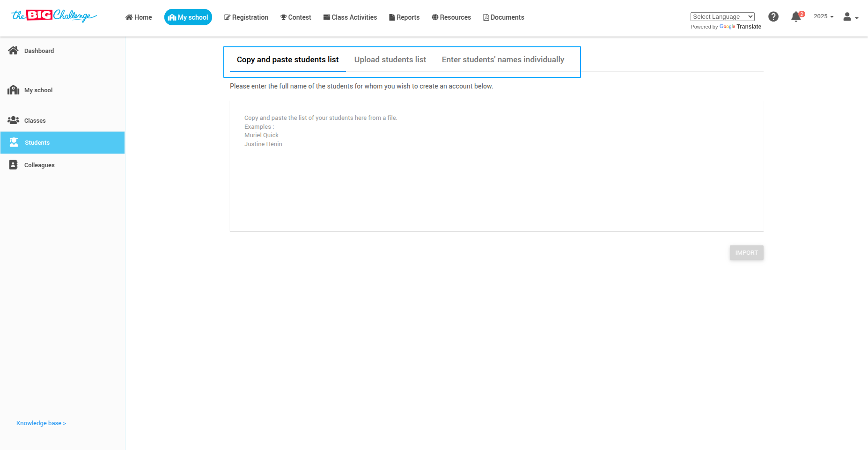The height and width of the screenshot is (450, 868).
Task: Click The Big Challenge logo
Action: [54, 16]
